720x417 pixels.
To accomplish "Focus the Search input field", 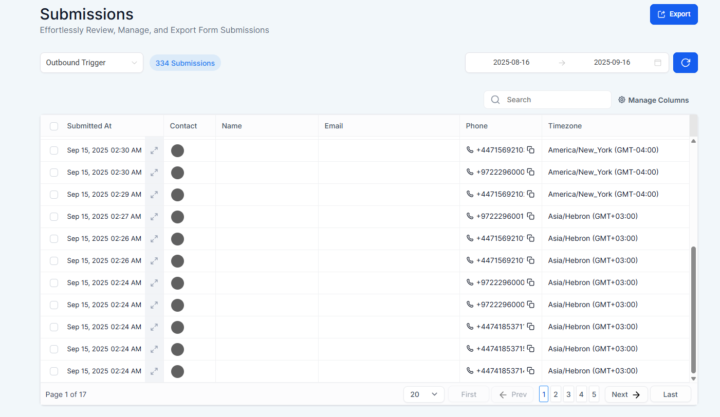I will coord(547,100).
